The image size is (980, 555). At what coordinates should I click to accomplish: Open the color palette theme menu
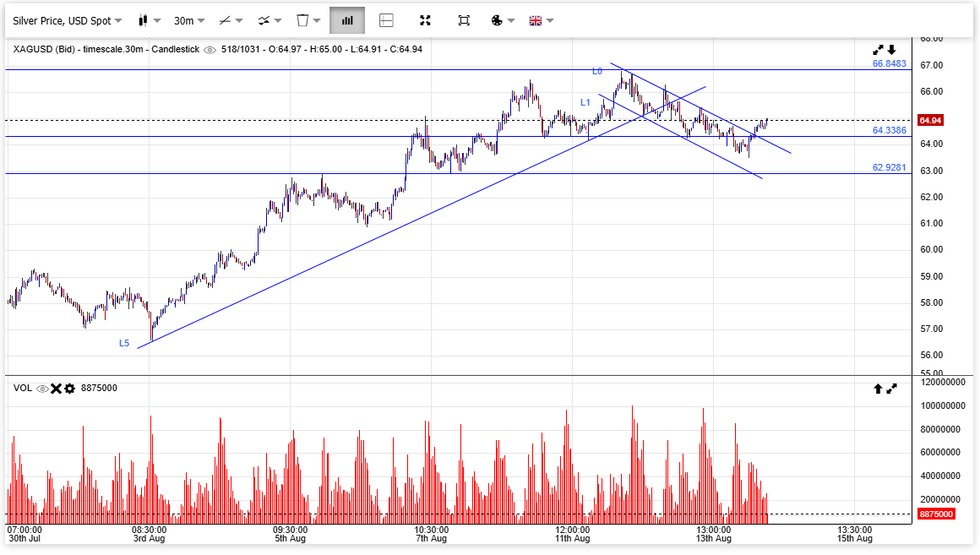tap(503, 20)
